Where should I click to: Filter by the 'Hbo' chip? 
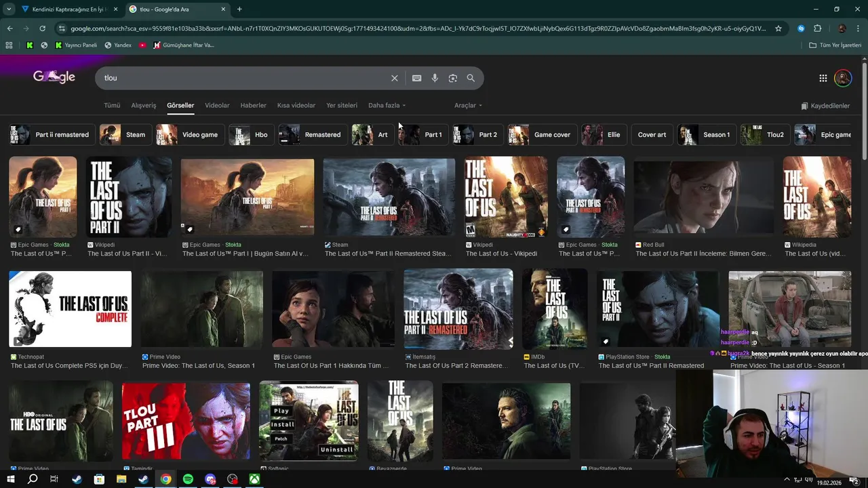pos(251,135)
